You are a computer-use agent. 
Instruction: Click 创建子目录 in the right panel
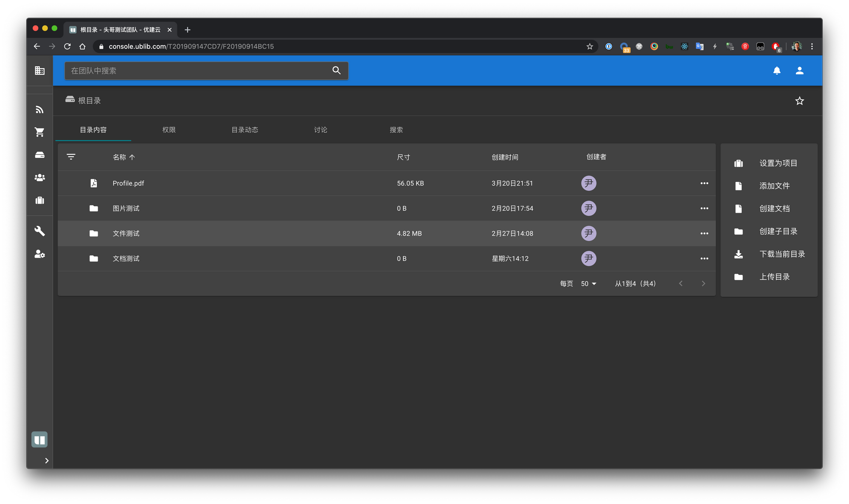tap(778, 231)
